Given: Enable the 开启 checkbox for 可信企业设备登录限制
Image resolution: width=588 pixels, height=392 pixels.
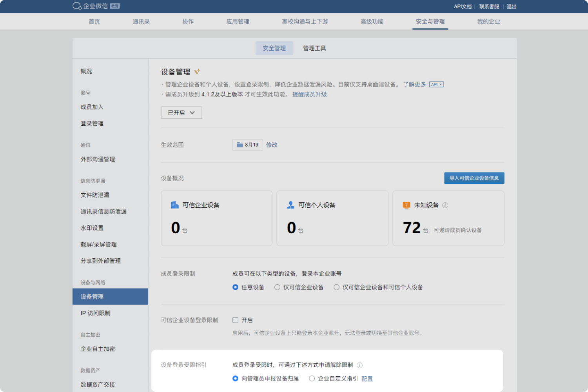Looking at the screenshot, I should click(235, 320).
